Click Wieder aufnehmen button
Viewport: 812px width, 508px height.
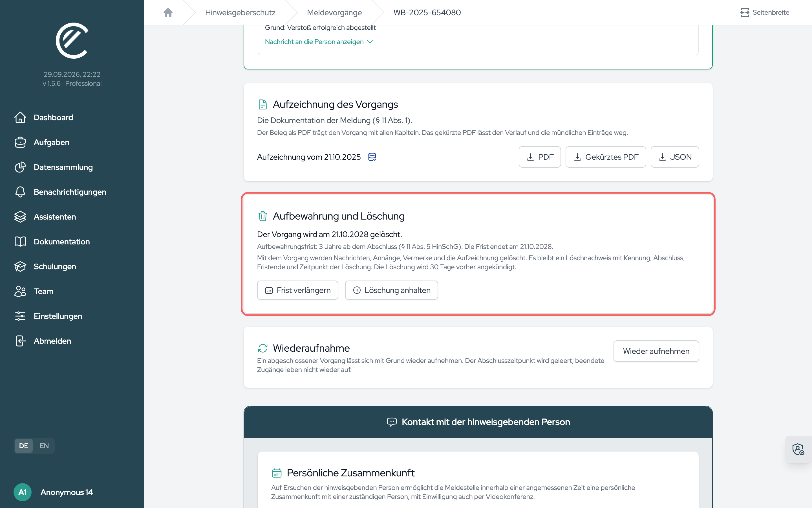tap(656, 351)
